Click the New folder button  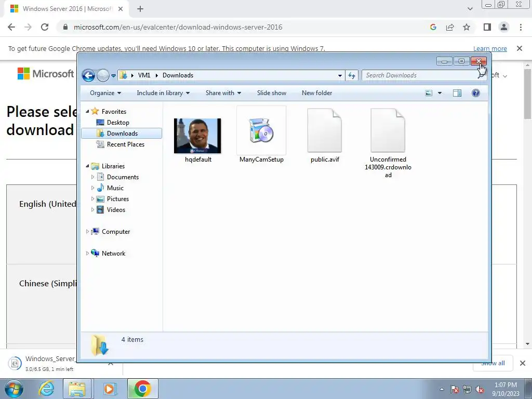pos(317,93)
